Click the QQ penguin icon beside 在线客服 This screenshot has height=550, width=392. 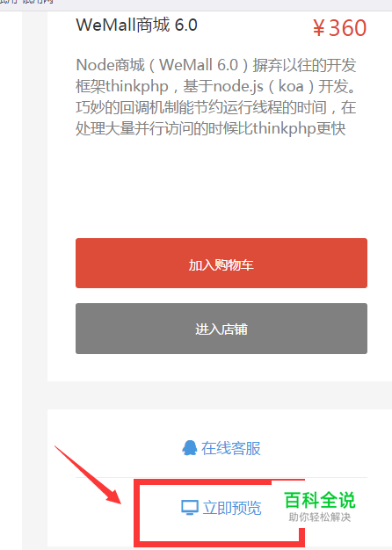[x=190, y=448]
